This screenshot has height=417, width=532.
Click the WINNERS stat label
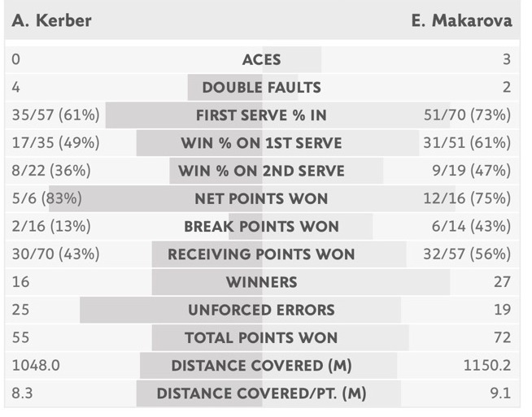262,282
